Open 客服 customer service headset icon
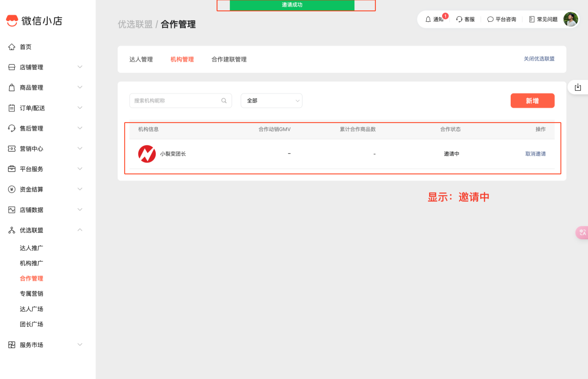588x379 pixels. (x=459, y=18)
